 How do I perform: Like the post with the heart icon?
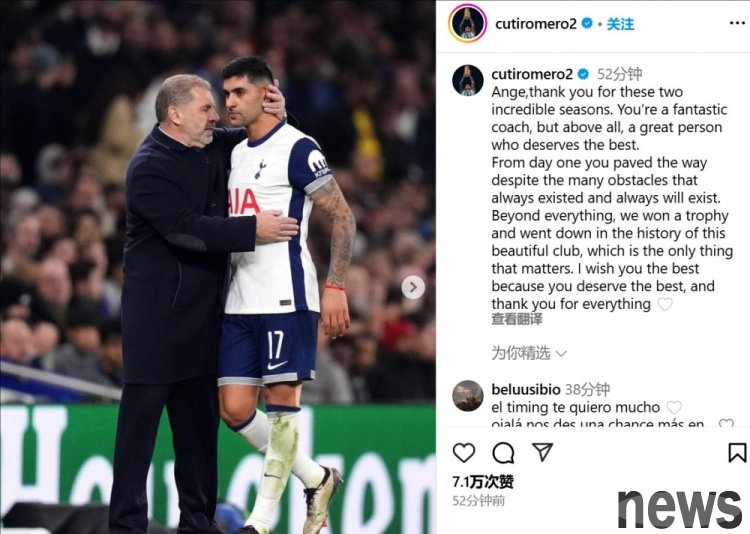coord(463,452)
